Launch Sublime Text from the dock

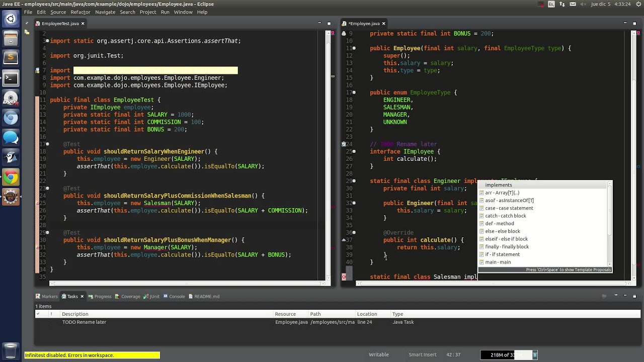[x=11, y=58]
